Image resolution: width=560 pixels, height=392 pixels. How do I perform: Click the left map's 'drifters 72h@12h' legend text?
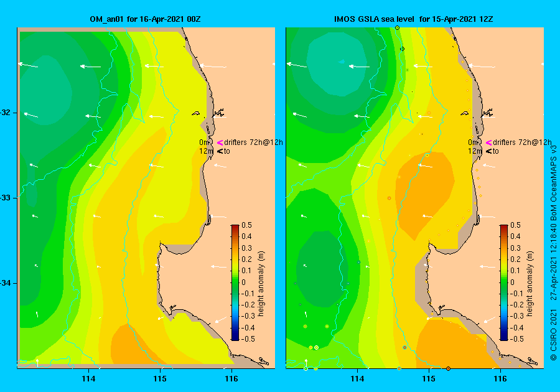(x=254, y=142)
